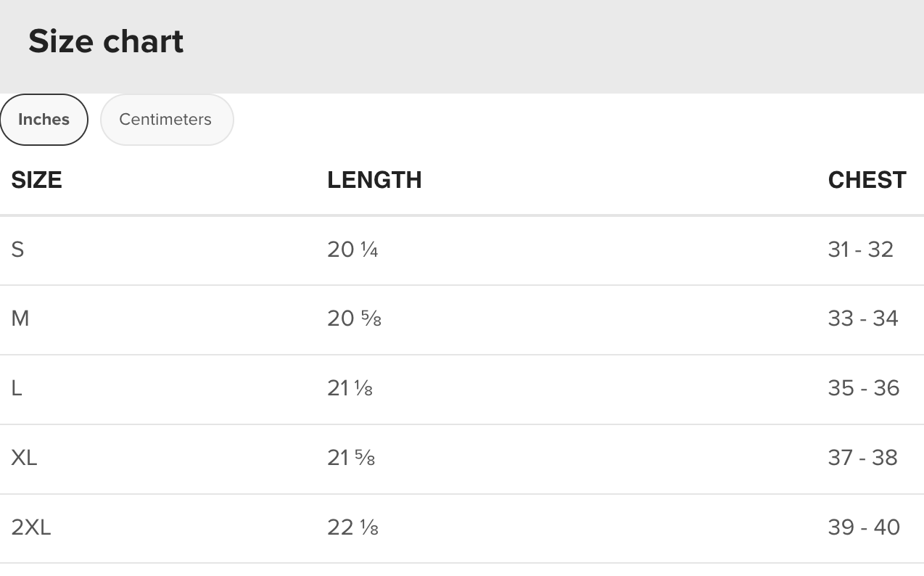Click the 20 ⅝ length value
The image size is (924, 576).
[x=354, y=318]
